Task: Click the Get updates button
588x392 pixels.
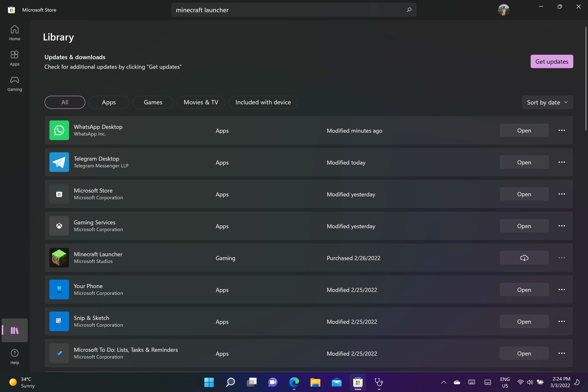Action: [551, 61]
